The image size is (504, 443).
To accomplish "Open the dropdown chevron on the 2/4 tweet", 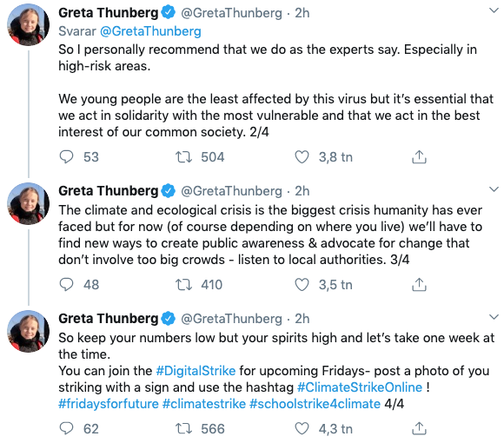I will click(x=494, y=10).
